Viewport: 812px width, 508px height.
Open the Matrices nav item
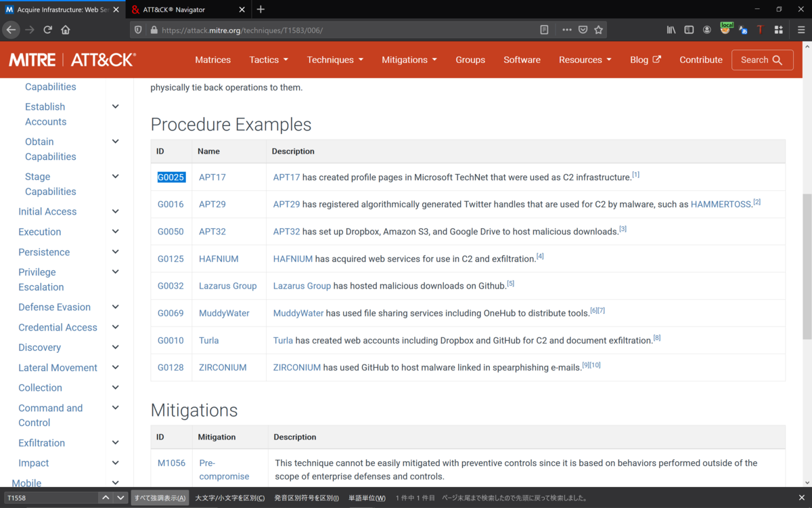tap(213, 60)
